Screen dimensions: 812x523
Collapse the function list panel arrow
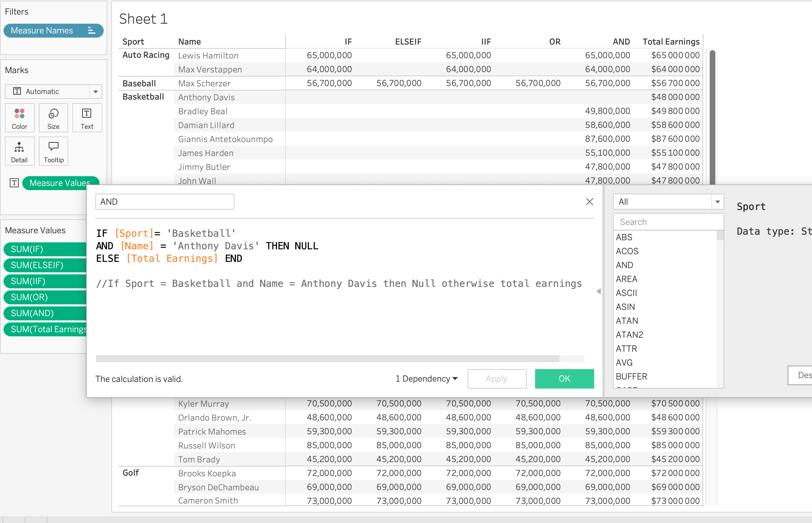coord(598,291)
